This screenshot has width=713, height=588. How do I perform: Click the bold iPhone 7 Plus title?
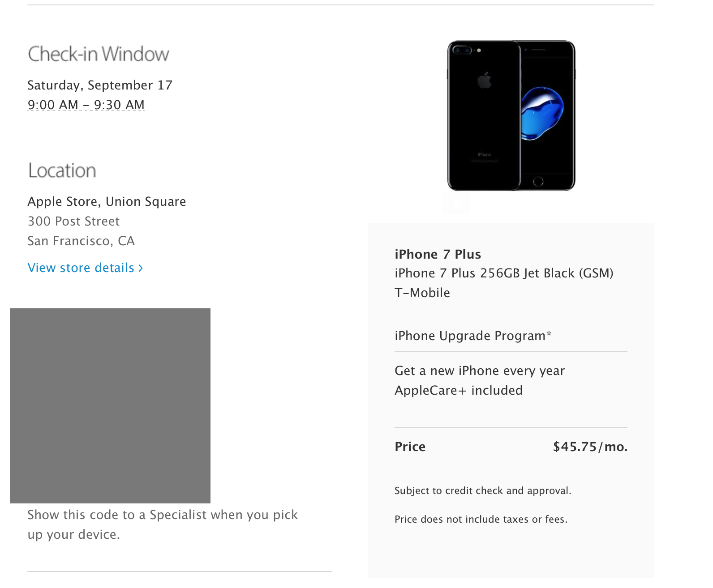point(438,254)
